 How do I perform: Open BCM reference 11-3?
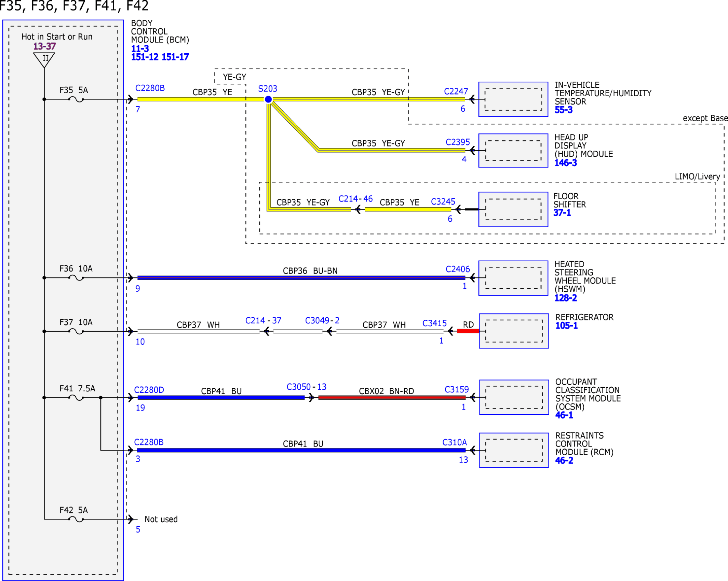pyautogui.click(x=140, y=49)
